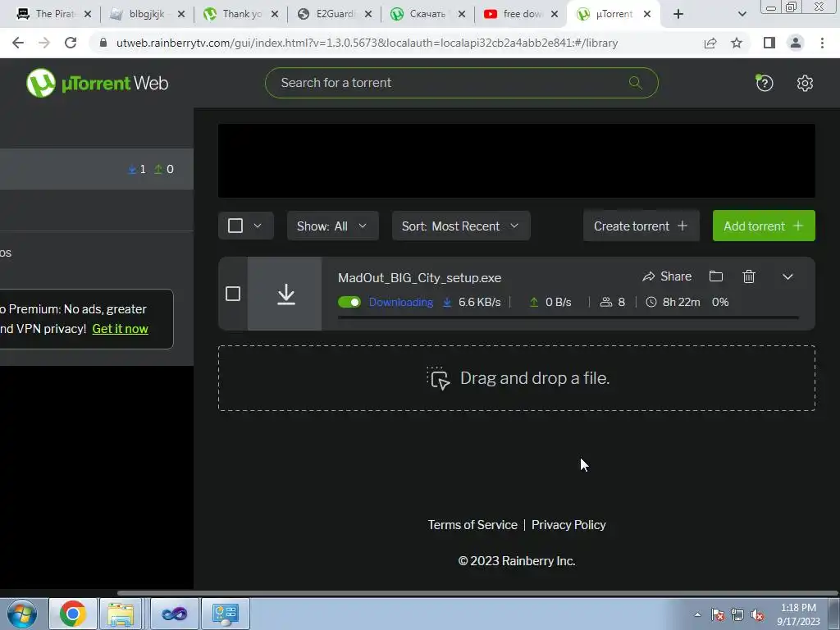Reload the page
840x630 pixels.
tap(71, 43)
